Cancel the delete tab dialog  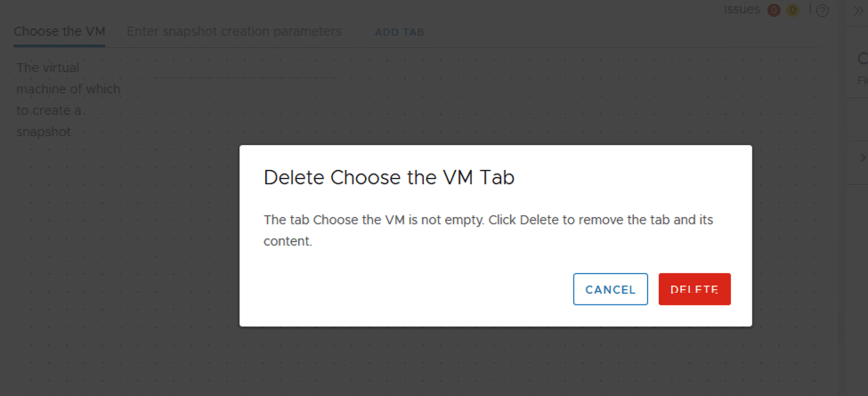pyautogui.click(x=610, y=289)
